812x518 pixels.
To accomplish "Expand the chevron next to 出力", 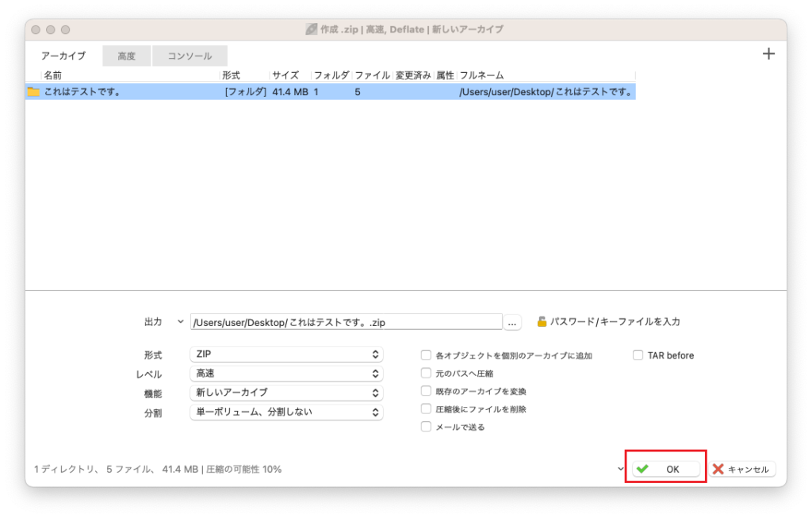I will (180, 322).
